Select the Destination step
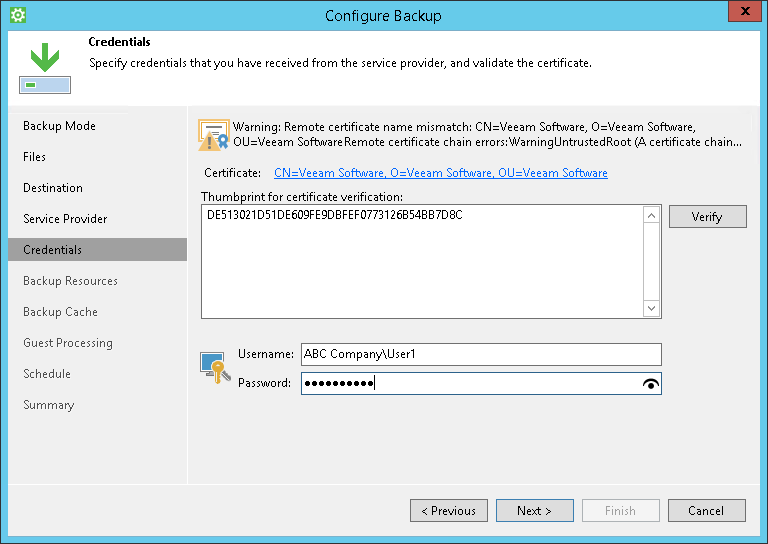 (53, 188)
